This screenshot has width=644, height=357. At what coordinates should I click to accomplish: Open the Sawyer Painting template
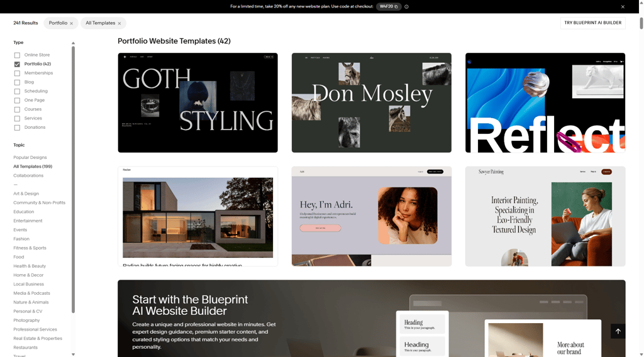coord(545,216)
